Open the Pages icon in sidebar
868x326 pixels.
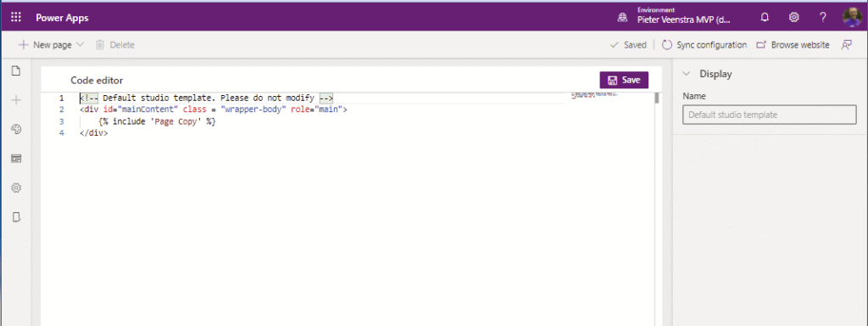[16, 71]
